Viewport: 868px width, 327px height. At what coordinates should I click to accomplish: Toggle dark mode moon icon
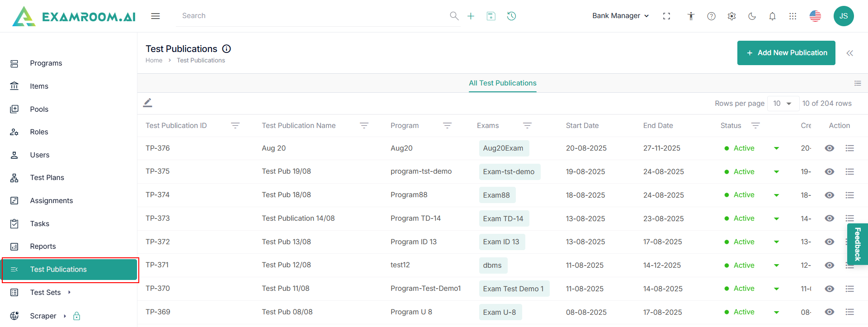tap(752, 16)
